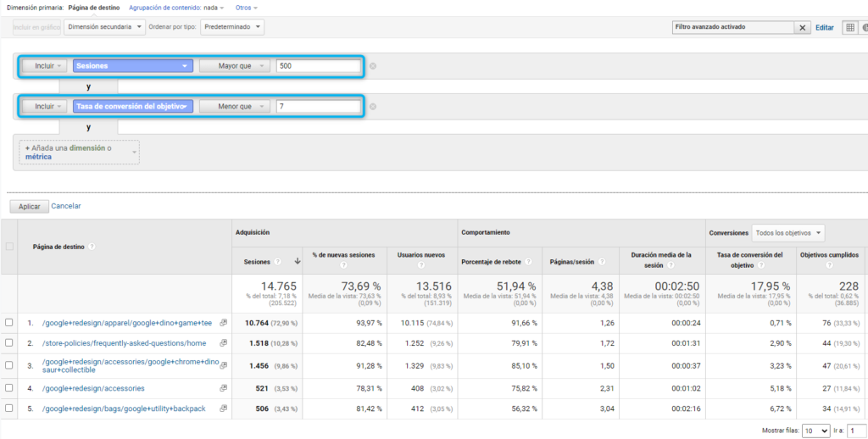Open help icon for Objetivos cumplidos

tap(829, 265)
